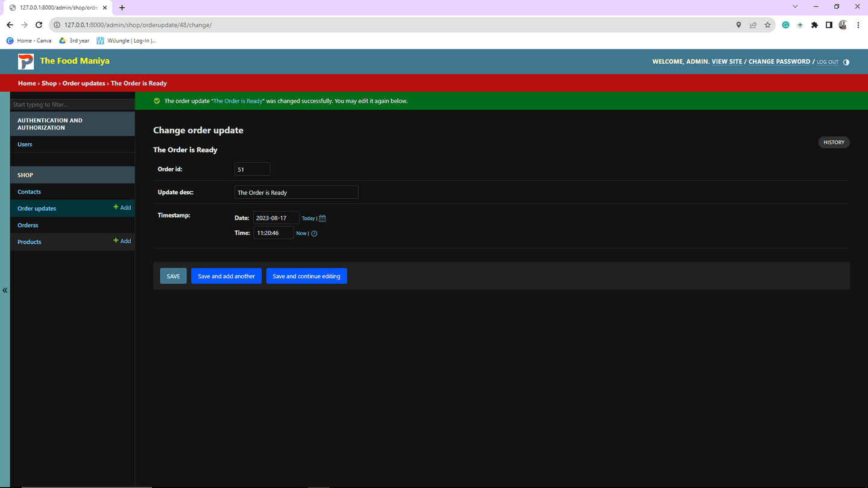Click the HISTORY button

834,142
